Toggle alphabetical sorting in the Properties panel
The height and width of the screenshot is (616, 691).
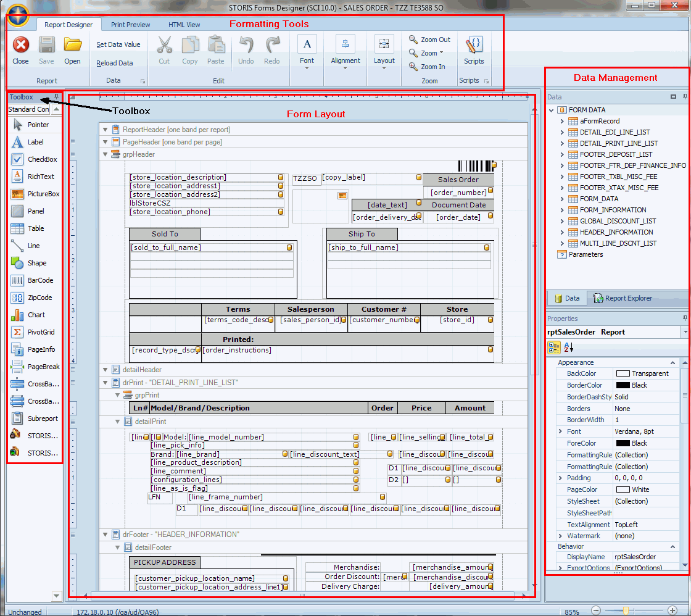(567, 347)
